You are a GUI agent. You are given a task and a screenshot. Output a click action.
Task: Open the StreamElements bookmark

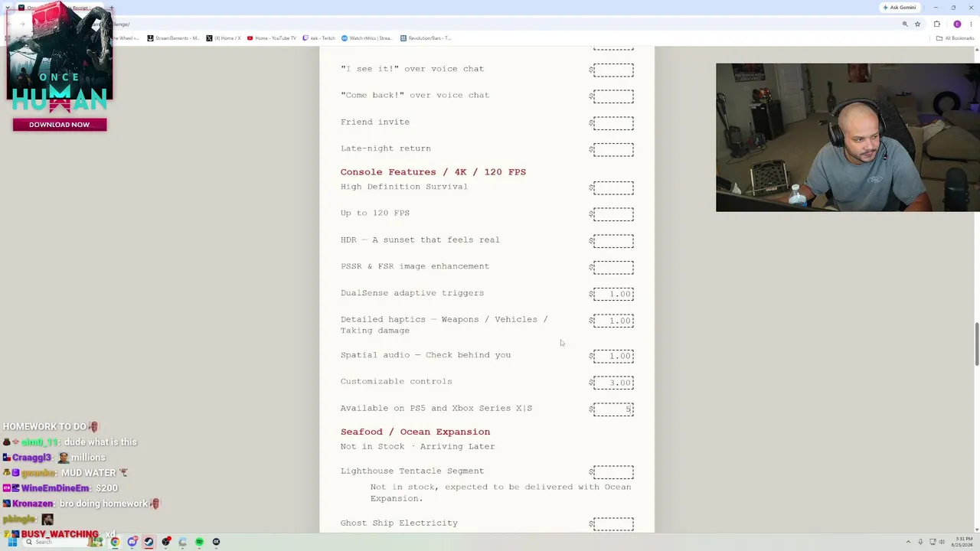[x=174, y=38]
